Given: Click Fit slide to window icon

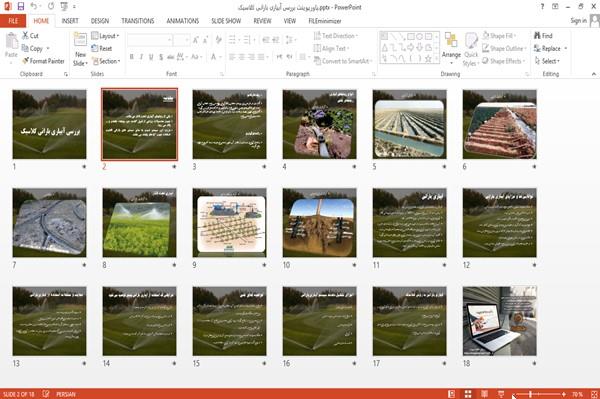Looking at the screenshot, I should [594, 394].
